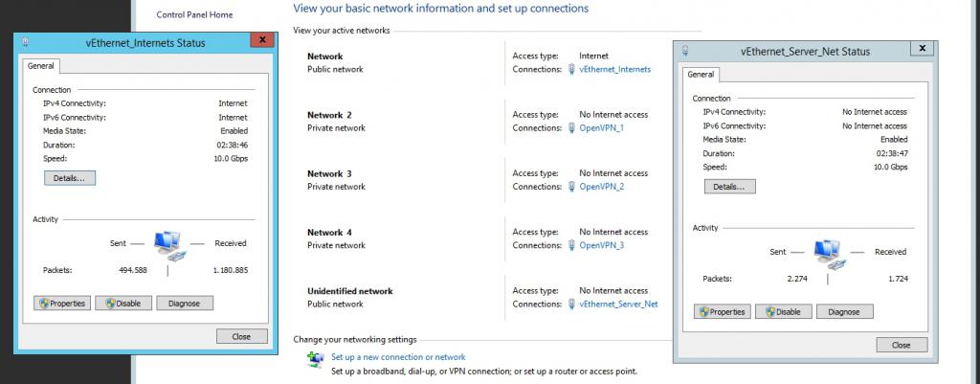
Task: Open Properties in vEthernet_Internets Status dialog
Action: 62,304
